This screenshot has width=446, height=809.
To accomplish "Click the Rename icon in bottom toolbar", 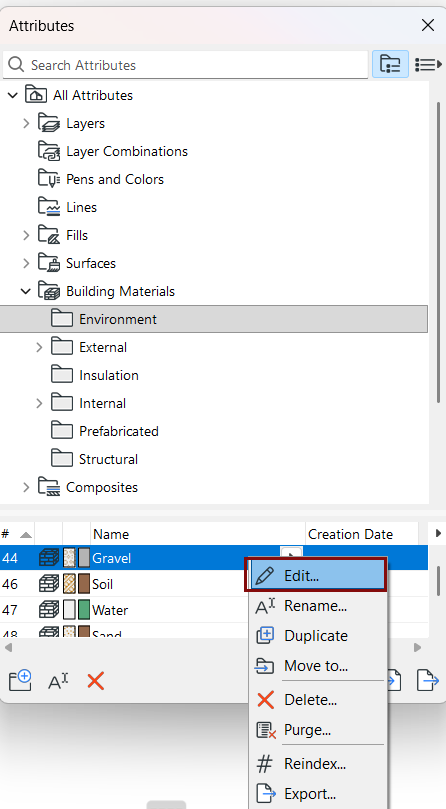I will point(58,682).
